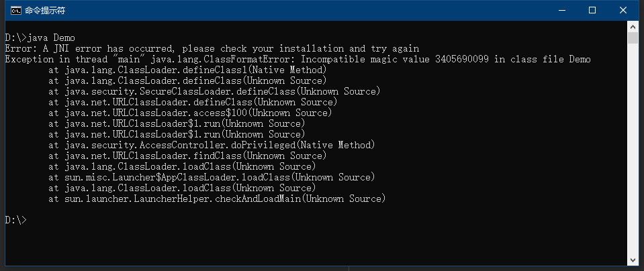Viewport: 644px width, 271px height.
Task: Click the 'SecureClassLoader.defineClass' stack line
Action: [214, 91]
